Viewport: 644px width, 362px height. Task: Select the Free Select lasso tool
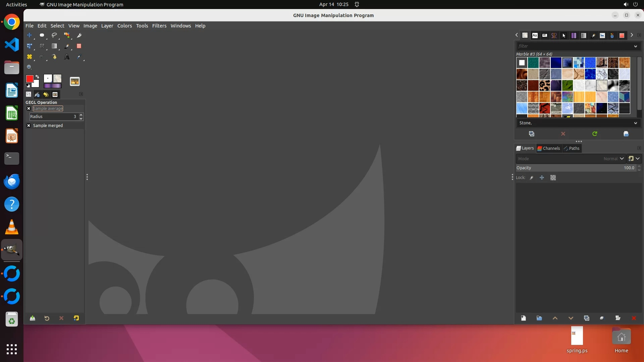[x=54, y=35]
